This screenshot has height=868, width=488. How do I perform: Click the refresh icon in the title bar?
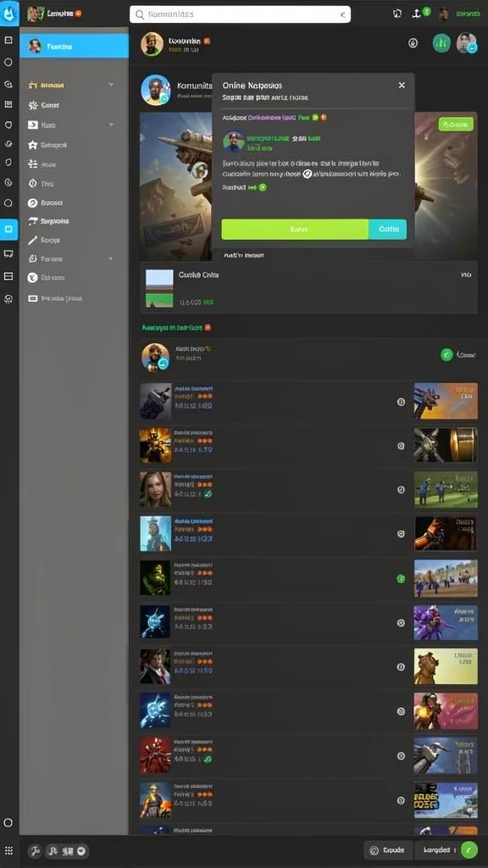pos(396,14)
